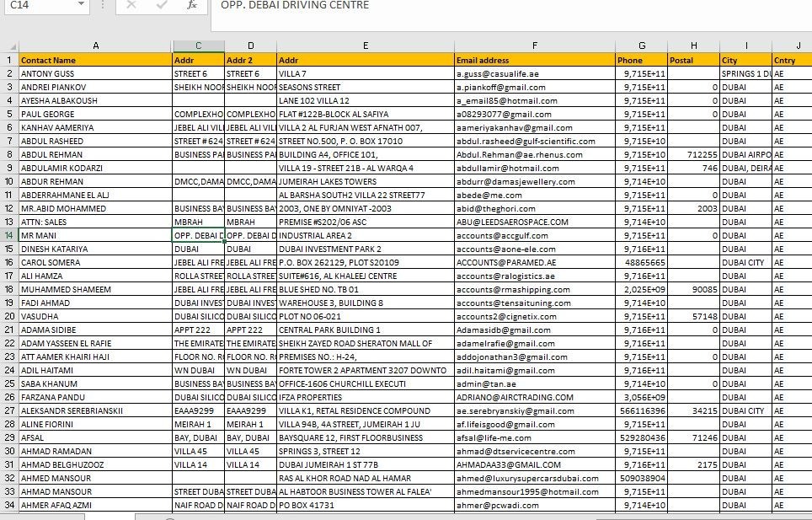This screenshot has width=812, height=520.
Task: Click email abdul.rasheed@gulf-scientific.com
Action: click(535, 141)
